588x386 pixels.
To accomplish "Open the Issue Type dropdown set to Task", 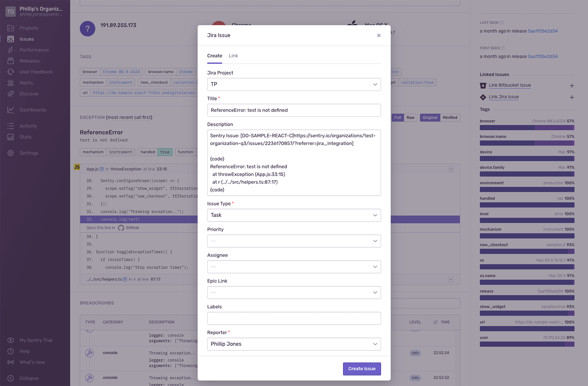I will pyautogui.click(x=294, y=215).
